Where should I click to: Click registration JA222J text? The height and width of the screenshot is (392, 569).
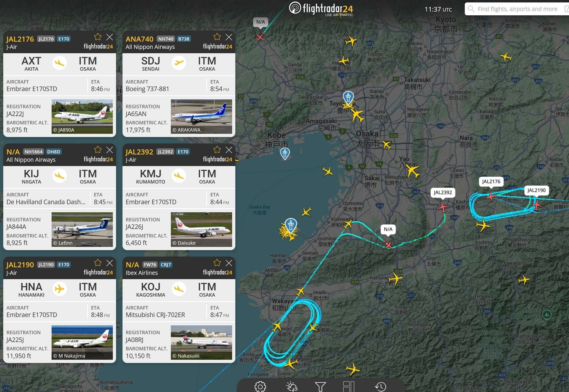(x=15, y=114)
